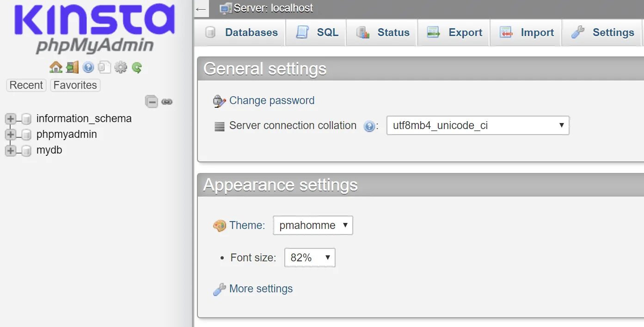Image resolution: width=644 pixels, height=327 pixels.
Task: Click the Recent tables button
Action: point(26,85)
